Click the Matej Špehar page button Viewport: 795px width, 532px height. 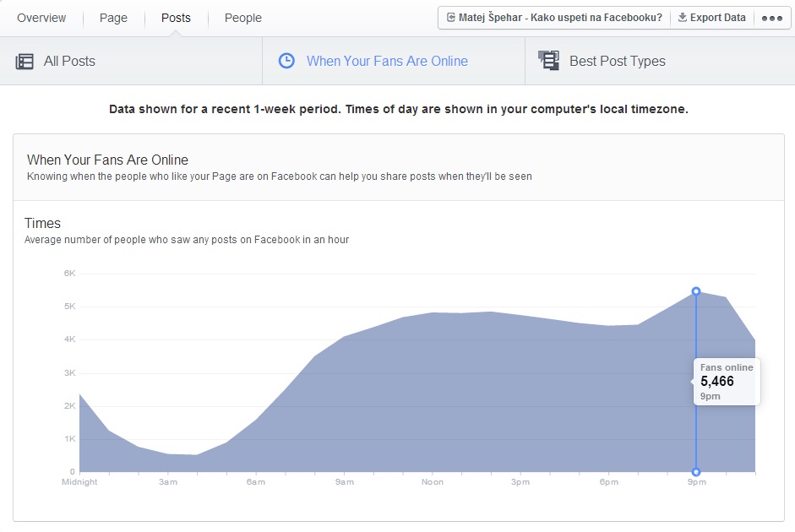[554, 18]
